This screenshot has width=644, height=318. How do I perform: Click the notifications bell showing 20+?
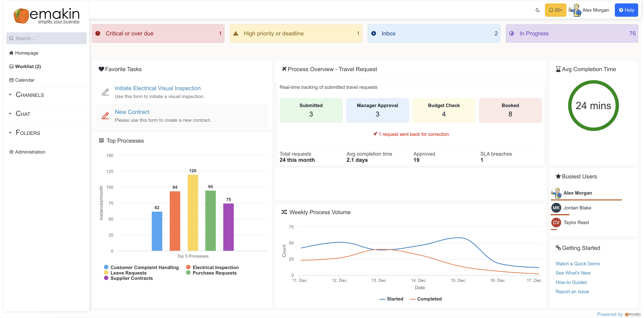click(555, 10)
